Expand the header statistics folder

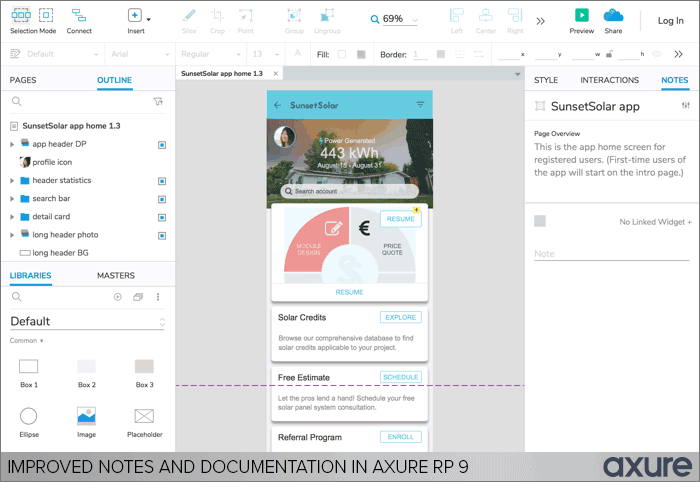click(x=12, y=180)
